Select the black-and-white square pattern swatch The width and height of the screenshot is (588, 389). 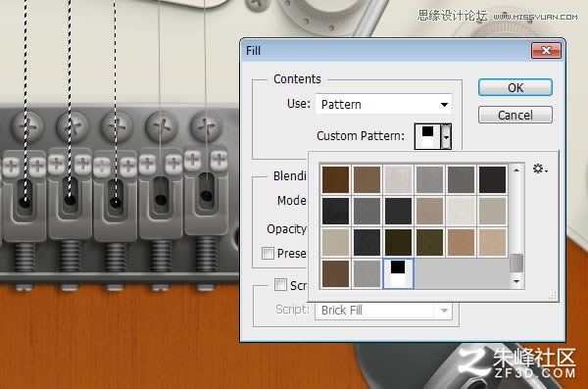pos(398,273)
